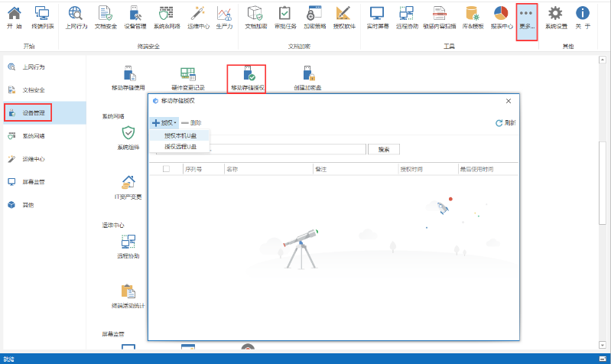Sort by 最后使用时间 column header

[x=488, y=169]
